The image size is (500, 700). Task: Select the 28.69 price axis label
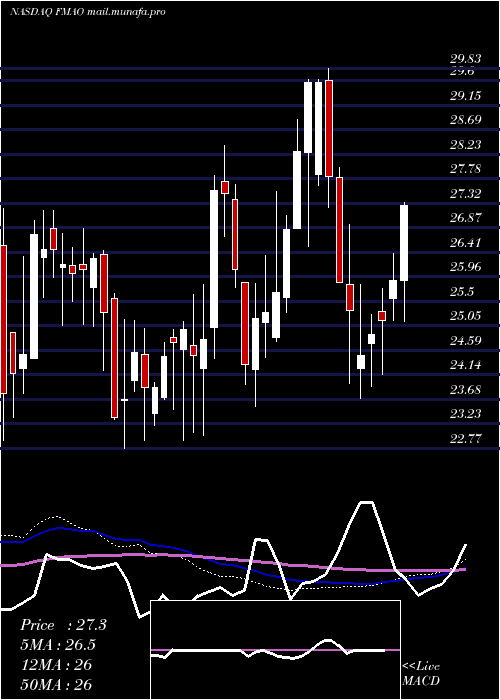[x=466, y=120]
